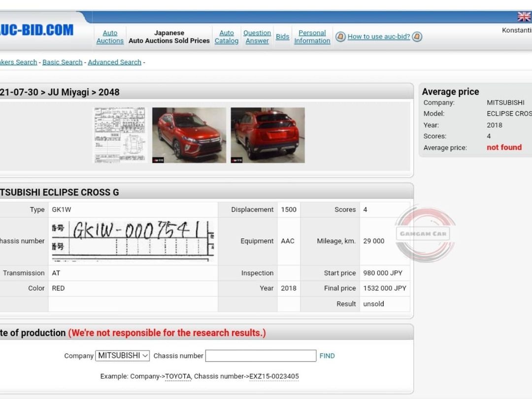
Task: Open the rear view red car photo
Action: point(267,135)
